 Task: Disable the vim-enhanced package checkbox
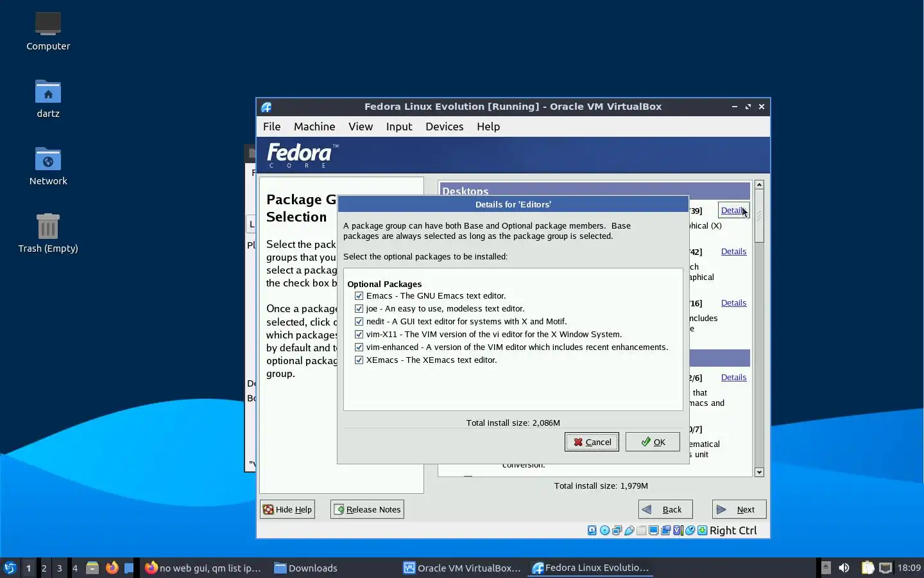click(359, 347)
